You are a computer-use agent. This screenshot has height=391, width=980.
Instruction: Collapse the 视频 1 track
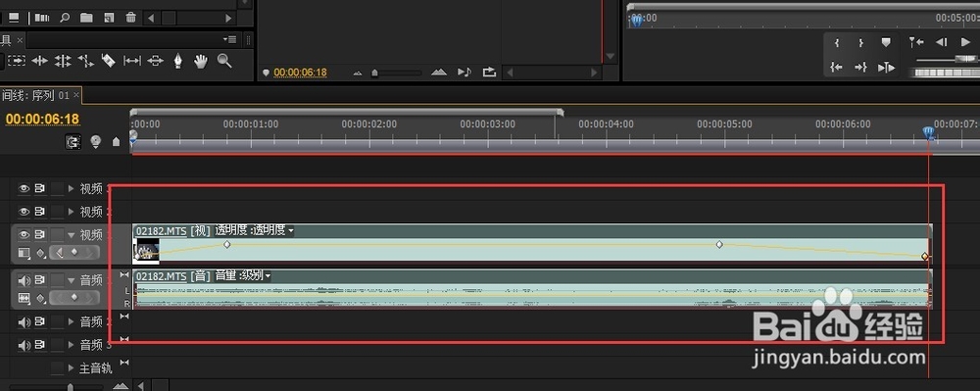coord(72,235)
